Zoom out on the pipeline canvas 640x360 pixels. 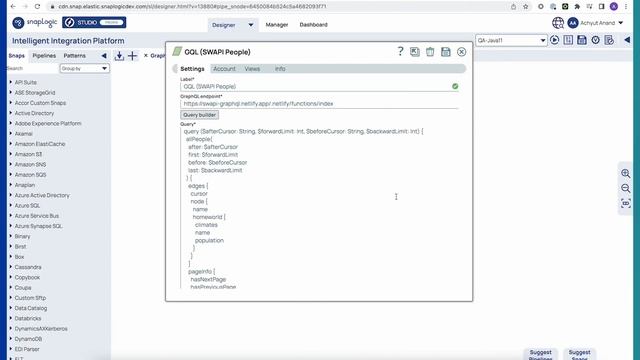point(626,188)
